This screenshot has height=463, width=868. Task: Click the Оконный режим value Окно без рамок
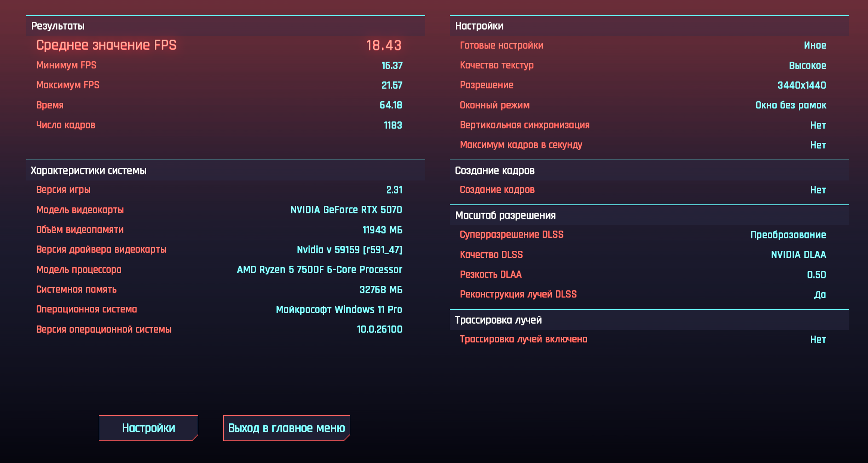pyautogui.click(x=791, y=105)
